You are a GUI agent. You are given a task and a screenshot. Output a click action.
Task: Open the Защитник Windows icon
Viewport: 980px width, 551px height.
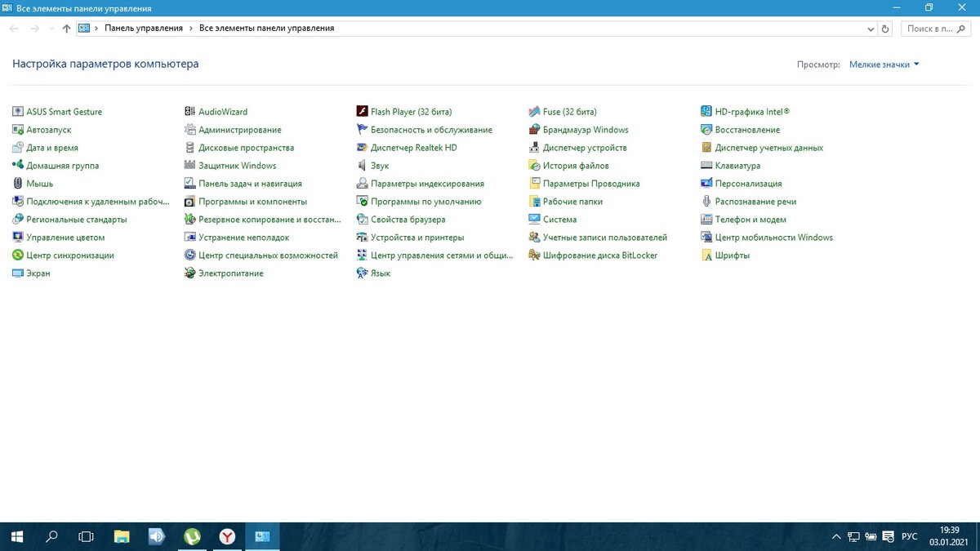[190, 166]
